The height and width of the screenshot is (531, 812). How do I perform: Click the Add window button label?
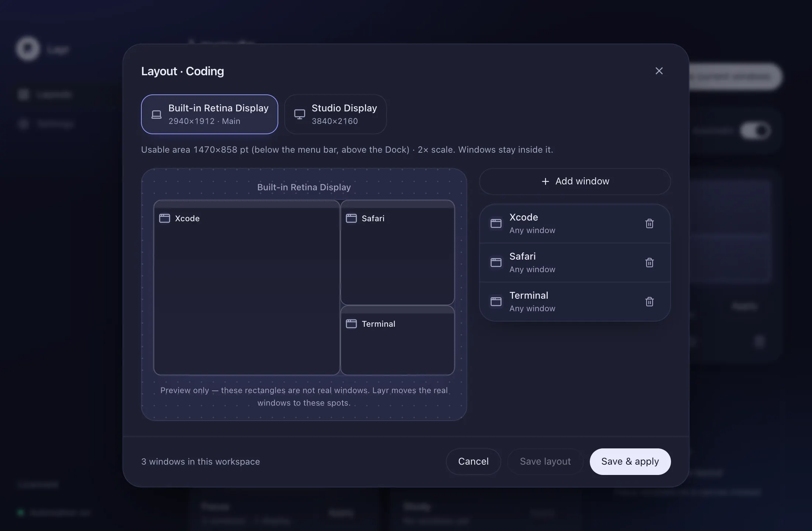tap(582, 181)
